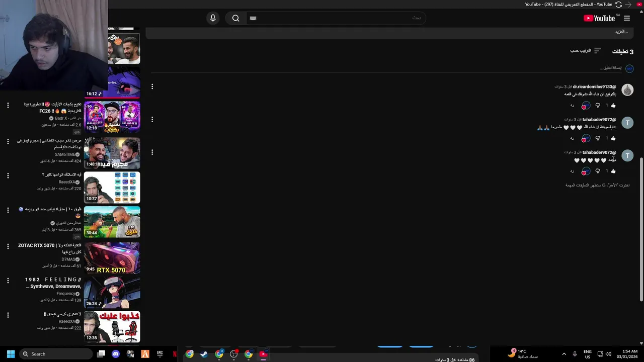644x362 pixels.
Task: Open options menu for SAM6TIME video
Action: [8, 141]
